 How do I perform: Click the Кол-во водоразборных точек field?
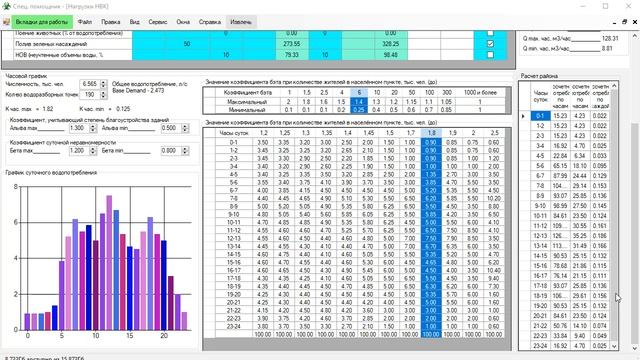(89, 95)
